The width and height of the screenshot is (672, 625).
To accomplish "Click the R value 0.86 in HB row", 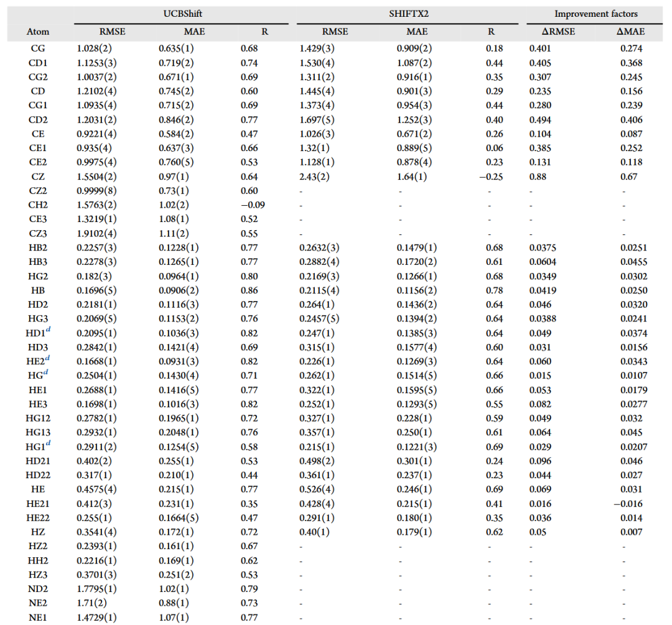I will tap(249, 290).
